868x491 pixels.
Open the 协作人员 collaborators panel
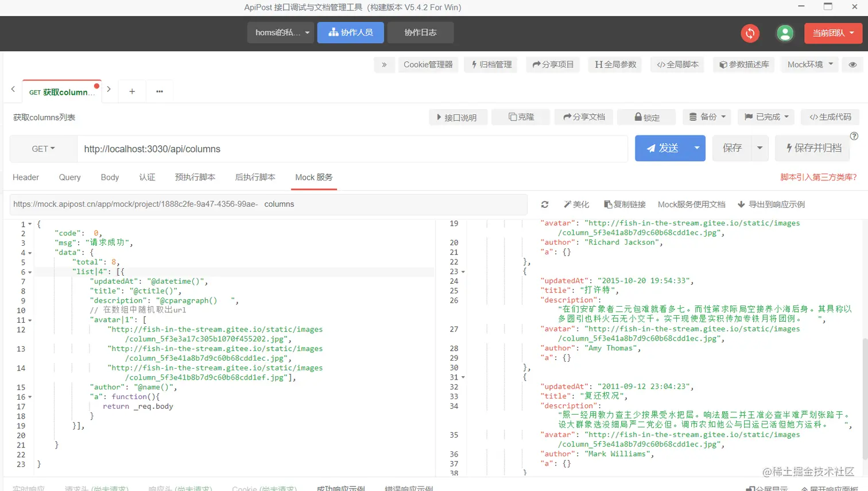351,33
